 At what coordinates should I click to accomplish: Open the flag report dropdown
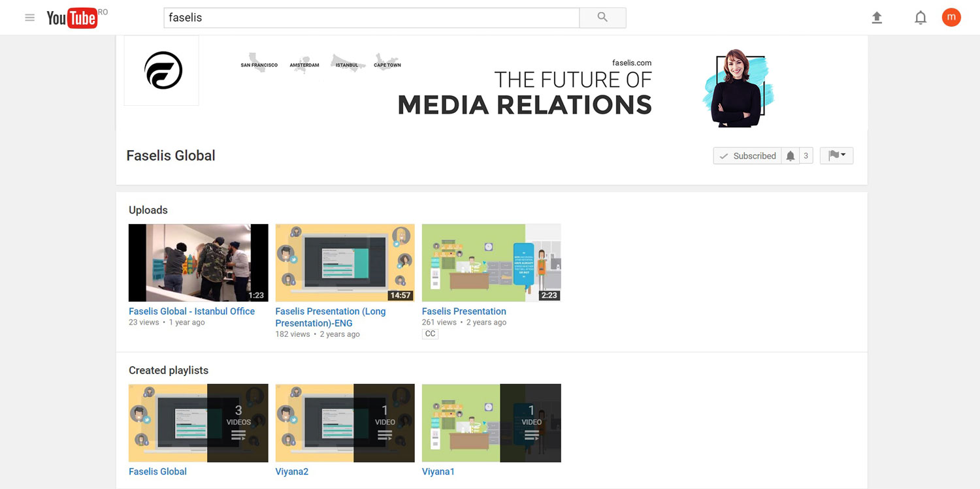(836, 155)
